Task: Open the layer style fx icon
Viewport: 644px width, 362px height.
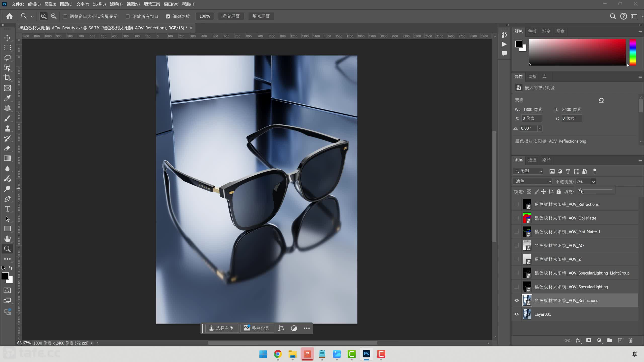Action: tap(578, 340)
